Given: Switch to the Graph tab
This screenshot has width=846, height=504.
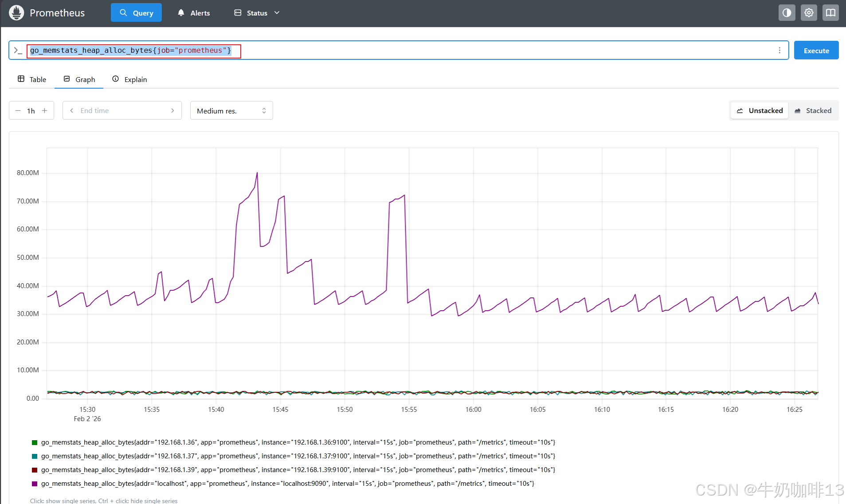Looking at the screenshot, I should tap(79, 79).
